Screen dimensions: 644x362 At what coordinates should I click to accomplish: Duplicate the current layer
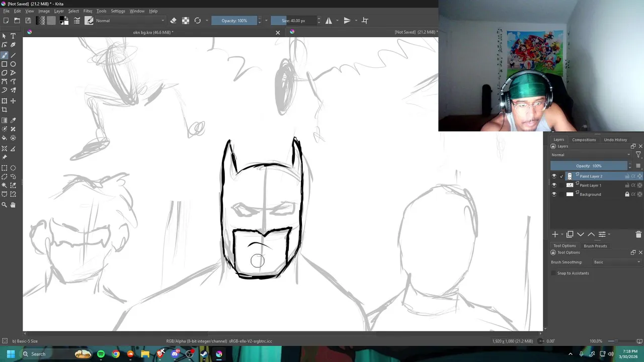click(570, 234)
